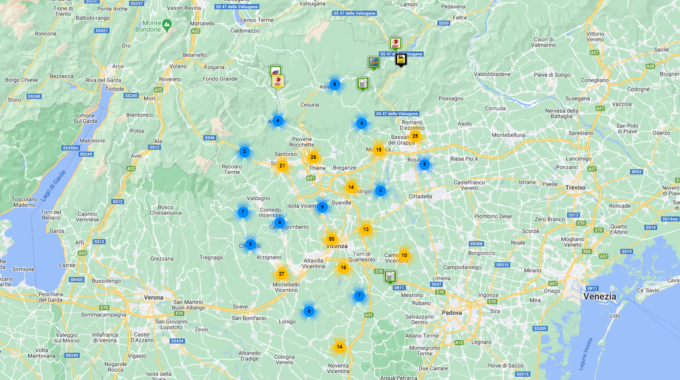This screenshot has width=680, height=380.
Task: Open the yellow 13 cluster northeast of Vicenza
Action: pos(366,229)
